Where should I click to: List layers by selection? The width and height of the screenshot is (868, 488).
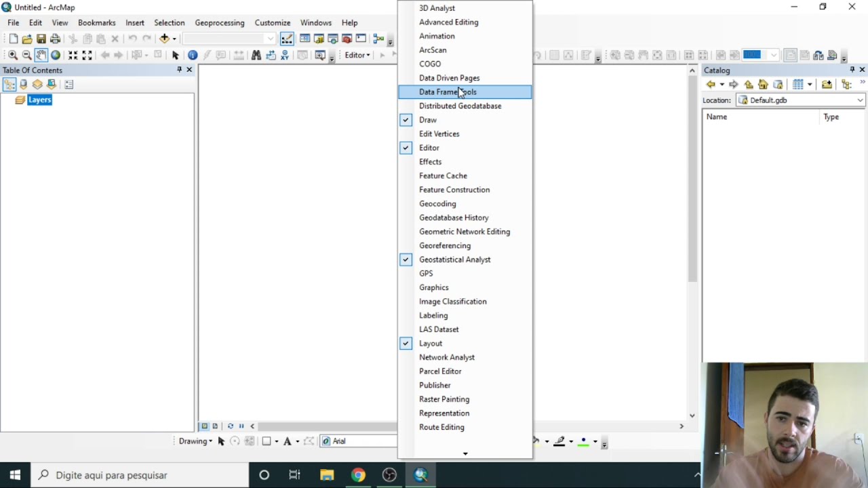[52, 84]
